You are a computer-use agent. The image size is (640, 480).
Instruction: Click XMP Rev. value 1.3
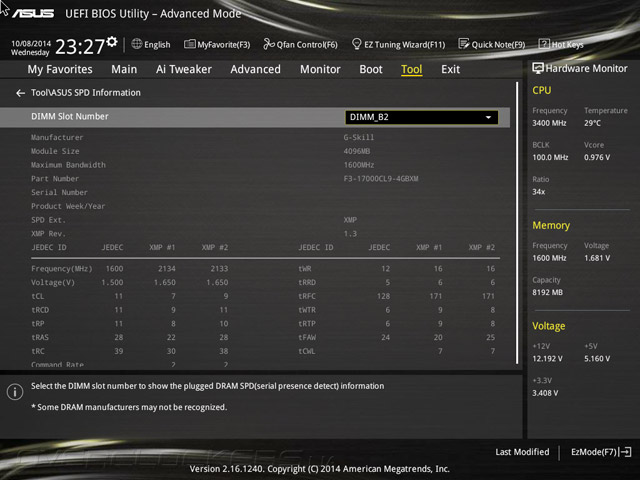[350, 234]
